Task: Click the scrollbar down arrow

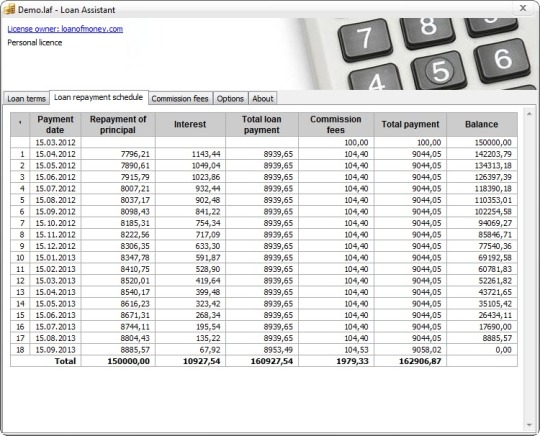Action: pyautogui.click(x=529, y=425)
